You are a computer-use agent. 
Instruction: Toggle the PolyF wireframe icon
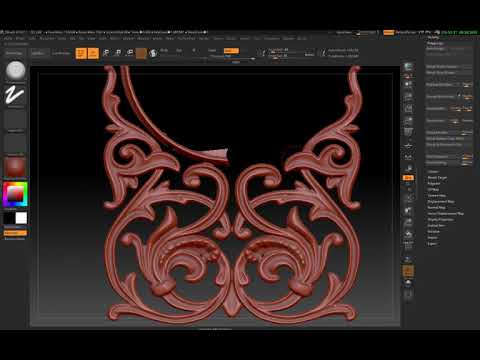(x=408, y=246)
